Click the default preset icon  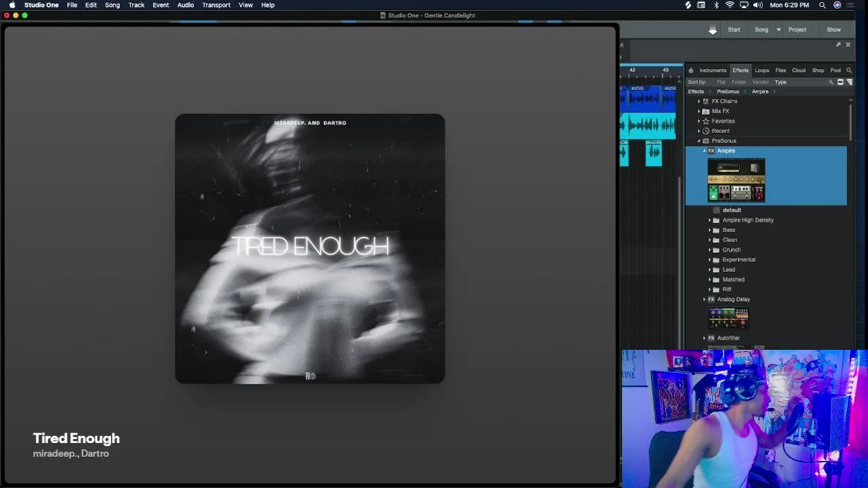coord(716,210)
